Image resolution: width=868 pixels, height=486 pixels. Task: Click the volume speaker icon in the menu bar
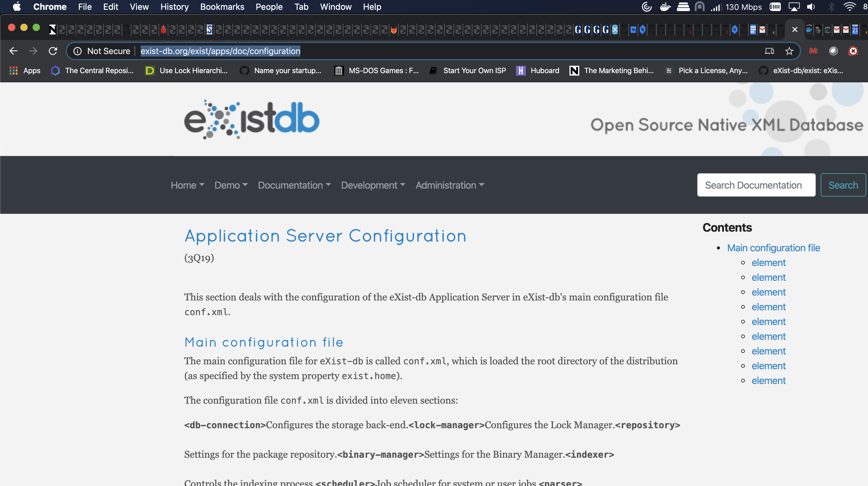[x=811, y=7]
